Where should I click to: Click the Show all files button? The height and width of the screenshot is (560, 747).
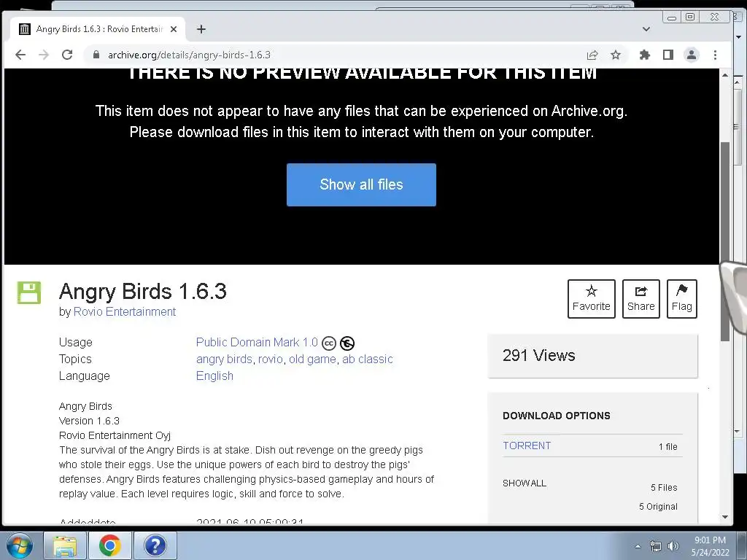point(361,184)
